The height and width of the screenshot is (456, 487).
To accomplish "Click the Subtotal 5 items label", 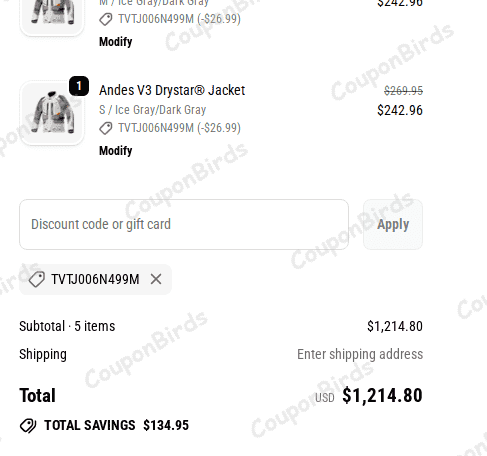I will pos(67,326).
